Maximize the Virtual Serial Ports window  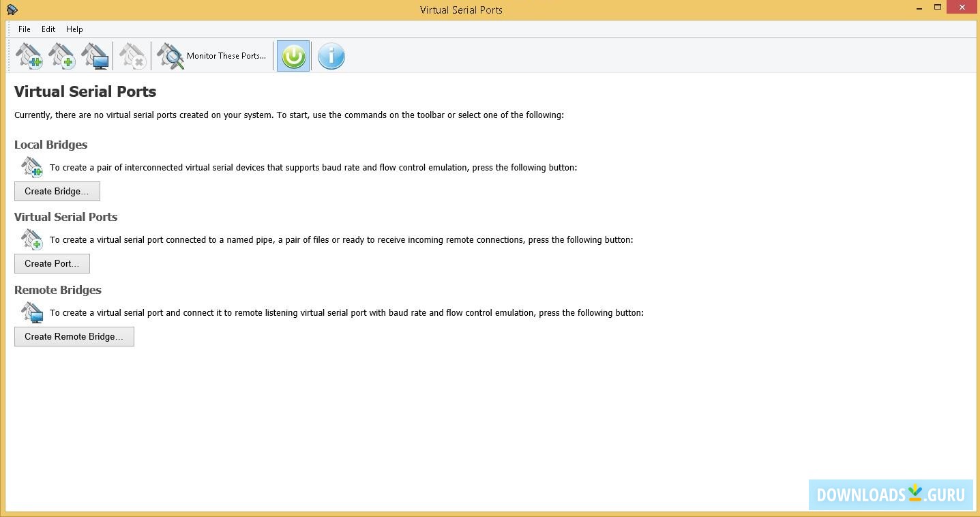click(938, 8)
